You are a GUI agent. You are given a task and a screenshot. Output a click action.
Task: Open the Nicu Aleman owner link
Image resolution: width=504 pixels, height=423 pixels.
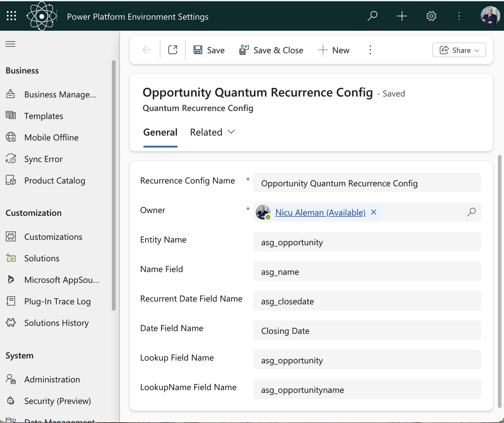pos(320,212)
